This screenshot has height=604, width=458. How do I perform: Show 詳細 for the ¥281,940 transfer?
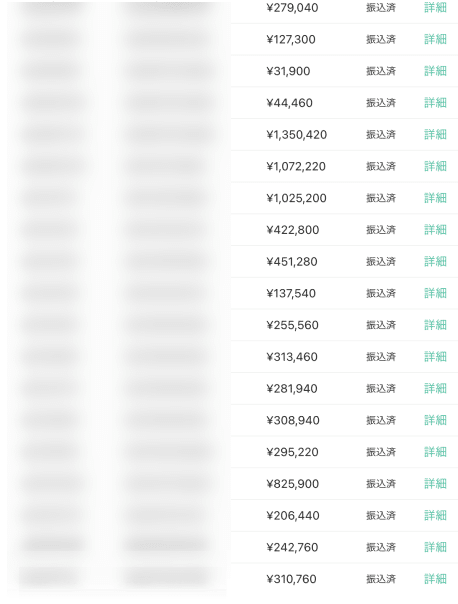[435, 389]
